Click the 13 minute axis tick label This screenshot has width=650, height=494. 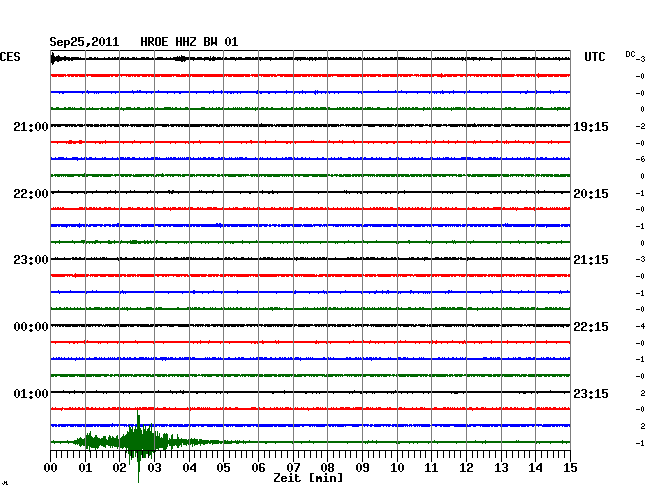pyautogui.click(x=501, y=467)
